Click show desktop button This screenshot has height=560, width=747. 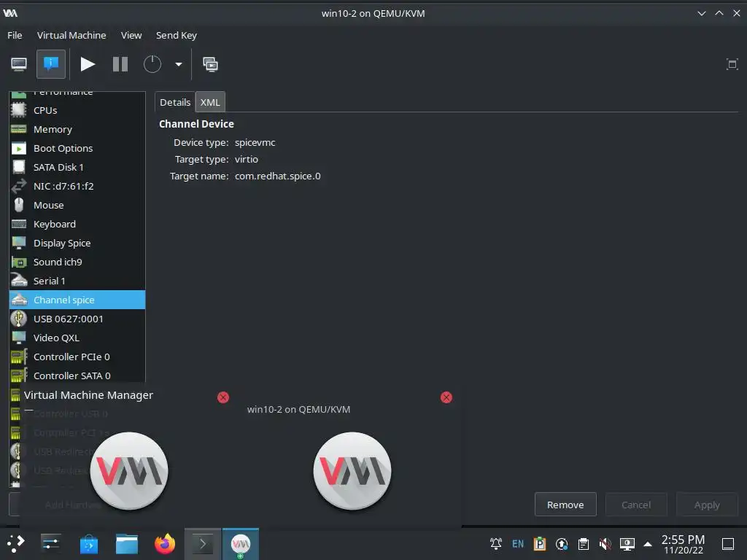point(728,544)
